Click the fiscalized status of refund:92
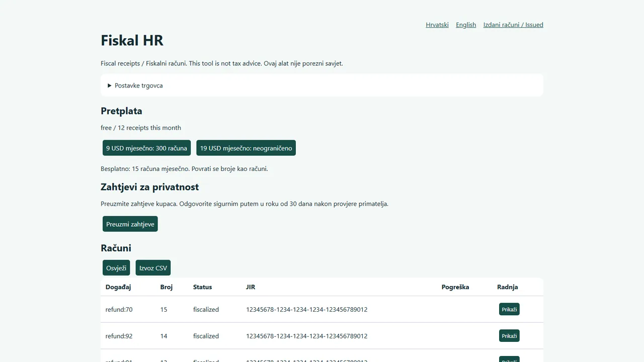 (206, 336)
